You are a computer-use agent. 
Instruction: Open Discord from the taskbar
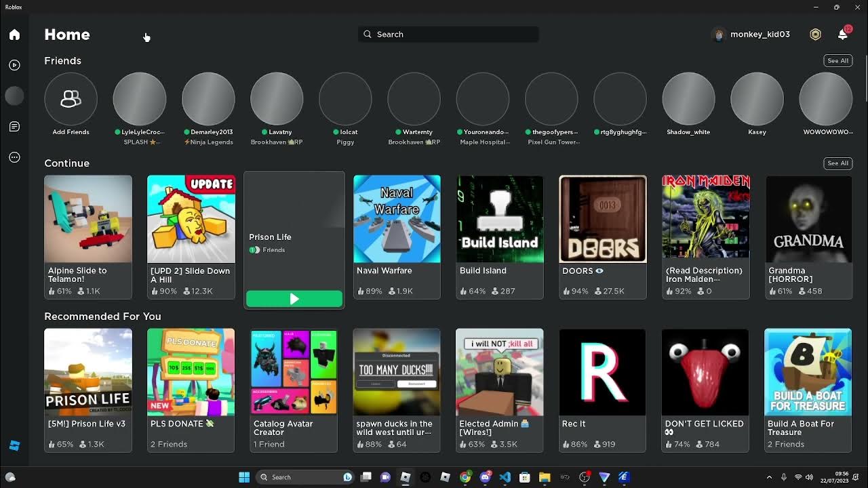tap(485, 477)
